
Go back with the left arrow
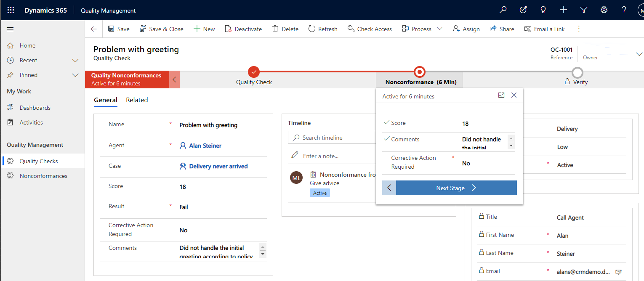94,29
